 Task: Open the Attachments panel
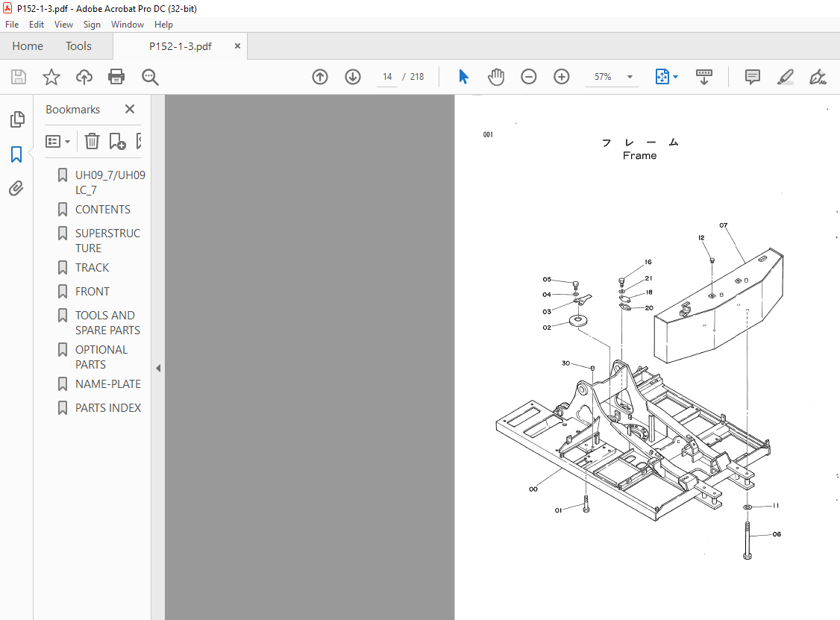(x=16, y=188)
